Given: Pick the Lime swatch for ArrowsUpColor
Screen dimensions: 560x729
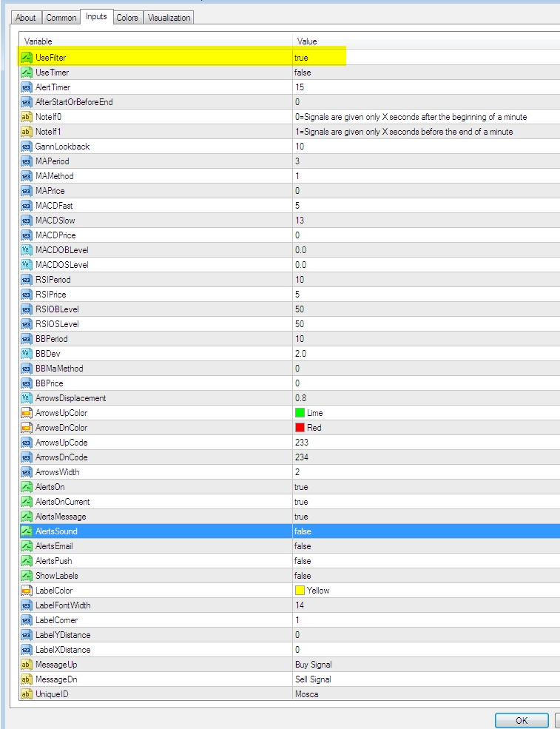Looking at the screenshot, I should pyautogui.click(x=300, y=413).
